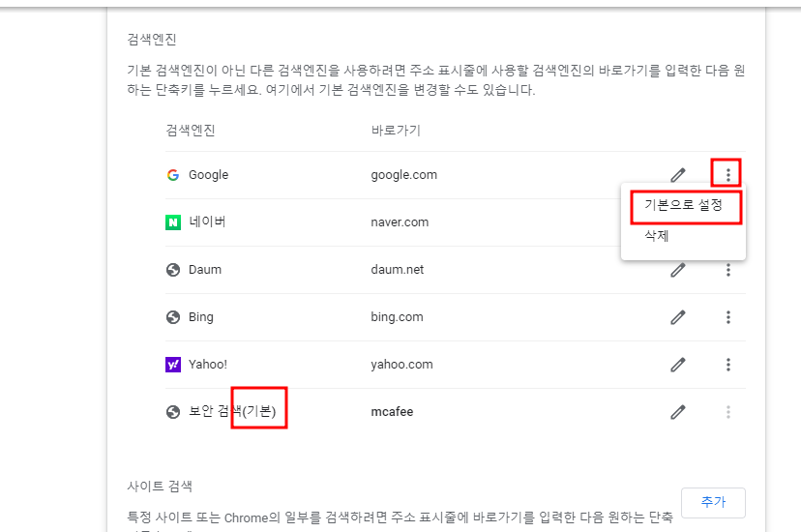
Task: Select the Bing engine name
Action: click(201, 317)
